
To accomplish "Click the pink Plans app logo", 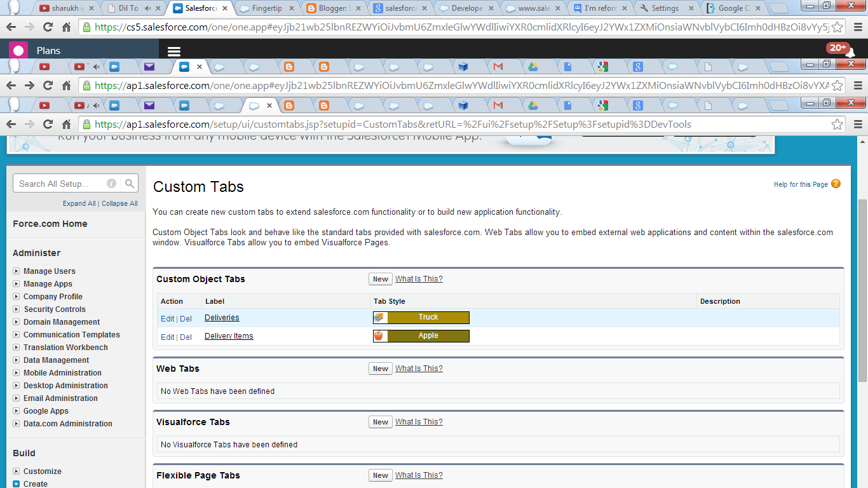I will point(18,49).
